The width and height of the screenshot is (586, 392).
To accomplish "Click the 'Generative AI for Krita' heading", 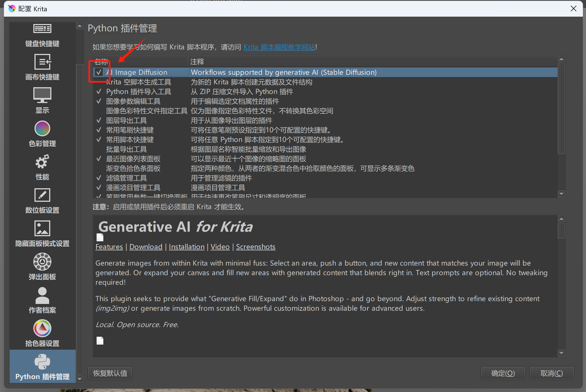I will coord(175,227).
